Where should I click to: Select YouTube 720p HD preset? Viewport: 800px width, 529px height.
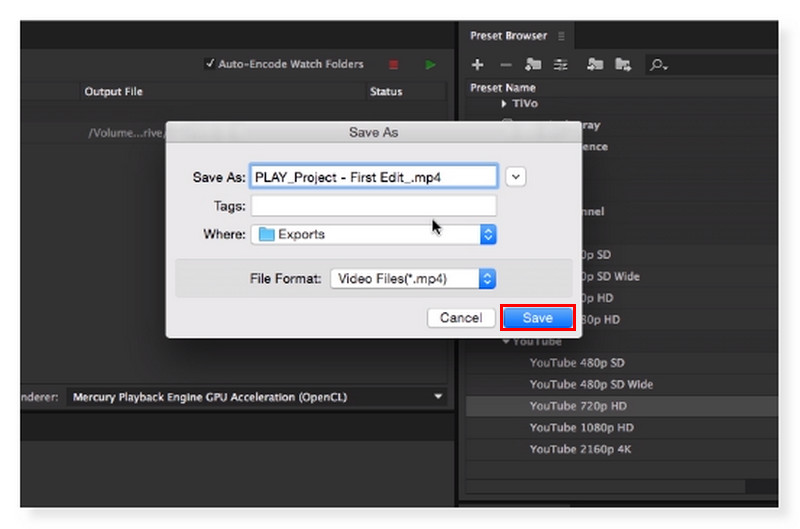coord(578,406)
